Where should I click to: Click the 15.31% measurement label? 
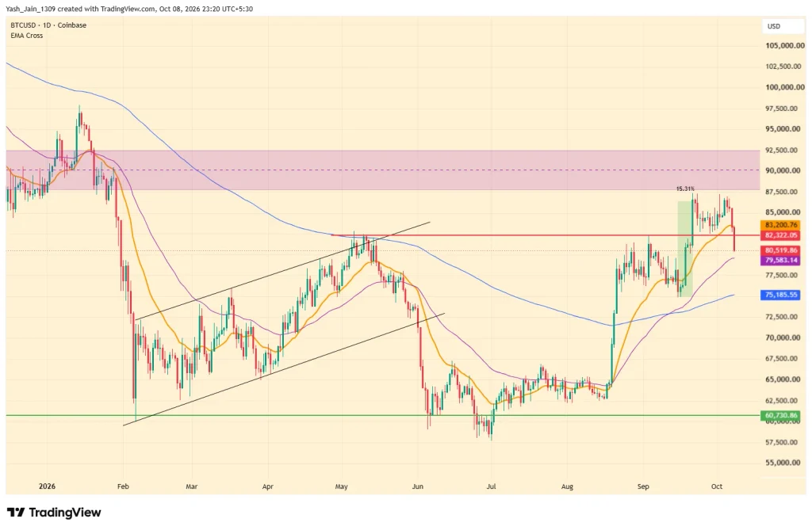click(685, 189)
